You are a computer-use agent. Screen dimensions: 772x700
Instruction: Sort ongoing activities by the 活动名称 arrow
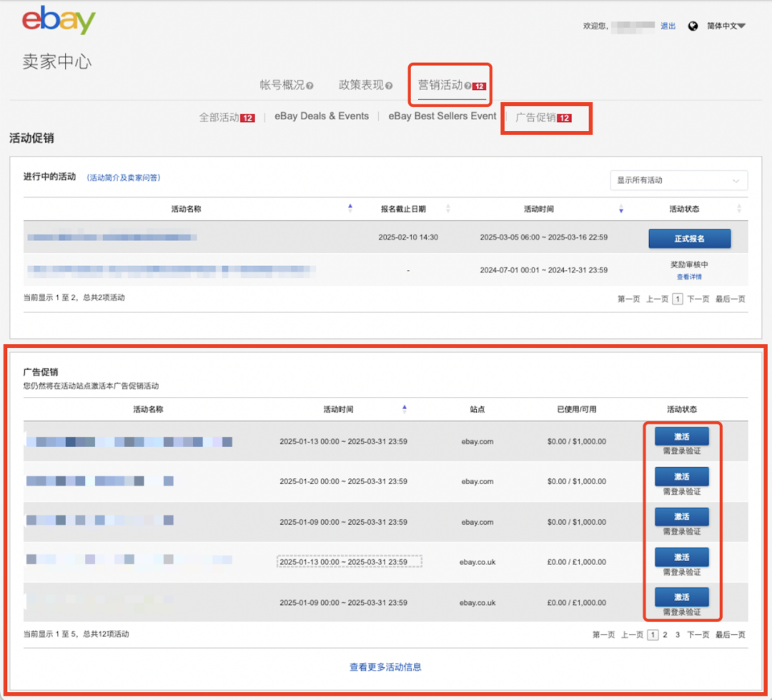(350, 207)
